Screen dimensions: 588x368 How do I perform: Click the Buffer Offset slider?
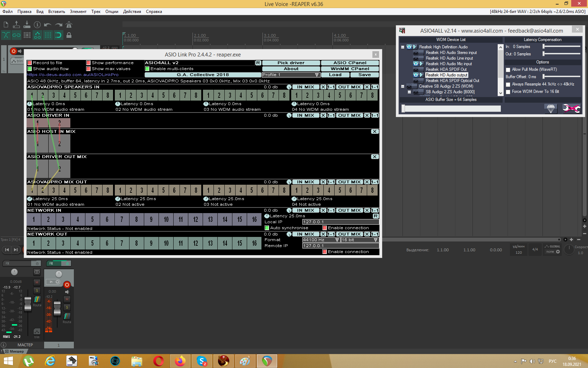561,77
